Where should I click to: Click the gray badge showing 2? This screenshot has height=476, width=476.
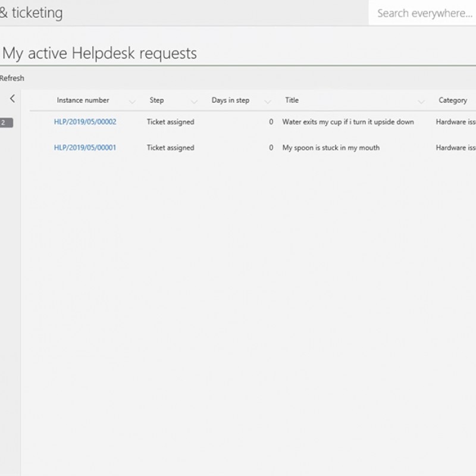(x=5, y=123)
